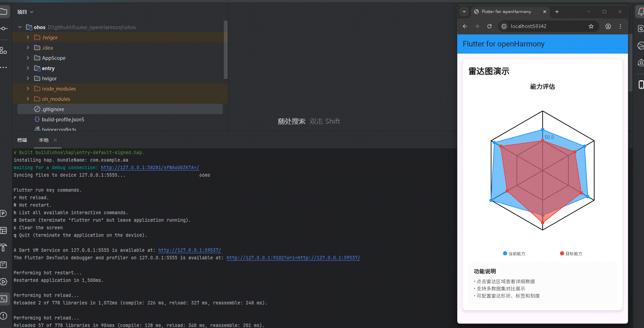Open the Dart VM Service link
644x328 pixels.
coord(190,250)
